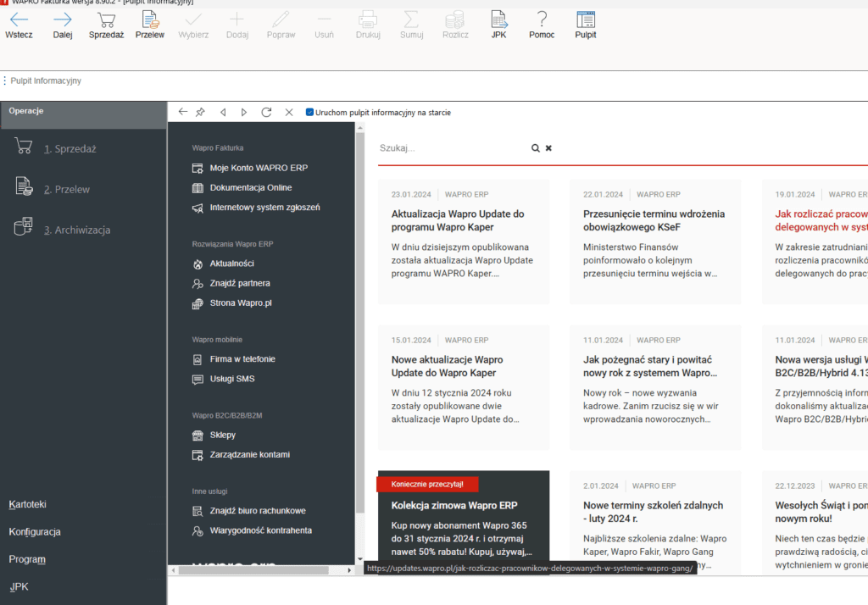Screen dimensions: 868x605
Task: Click the Rozlicz coins toolbar icon
Action: tap(455, 20)
